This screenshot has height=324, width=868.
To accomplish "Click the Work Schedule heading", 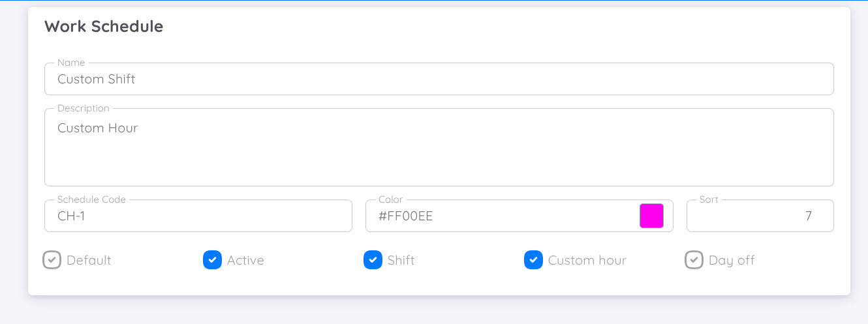I will click(104, 27).
